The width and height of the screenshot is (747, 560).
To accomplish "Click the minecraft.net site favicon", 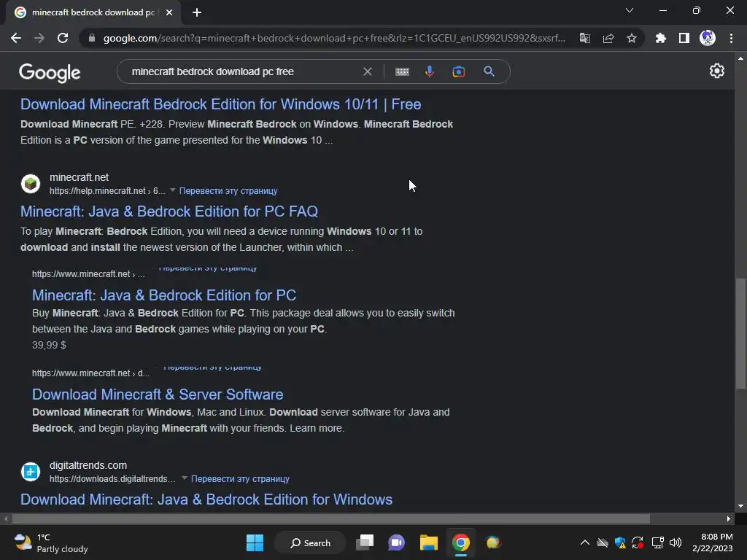I will (x=31, y=184).
